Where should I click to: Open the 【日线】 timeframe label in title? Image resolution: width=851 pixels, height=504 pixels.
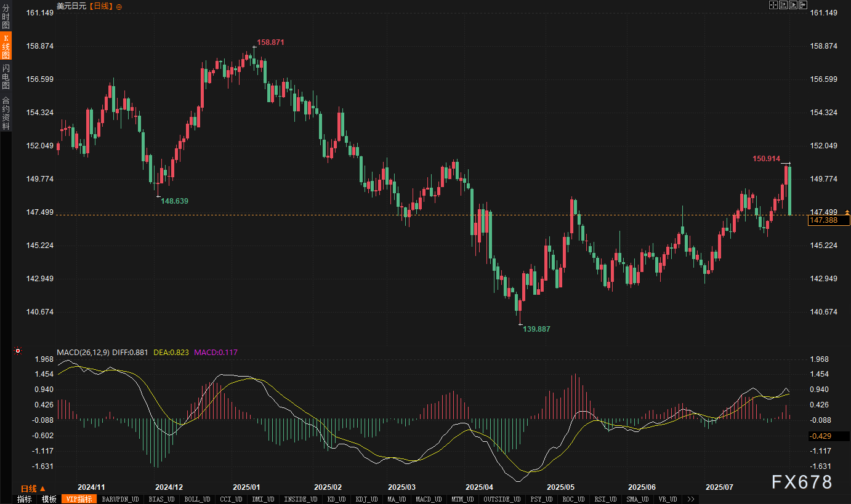[101, 6]
